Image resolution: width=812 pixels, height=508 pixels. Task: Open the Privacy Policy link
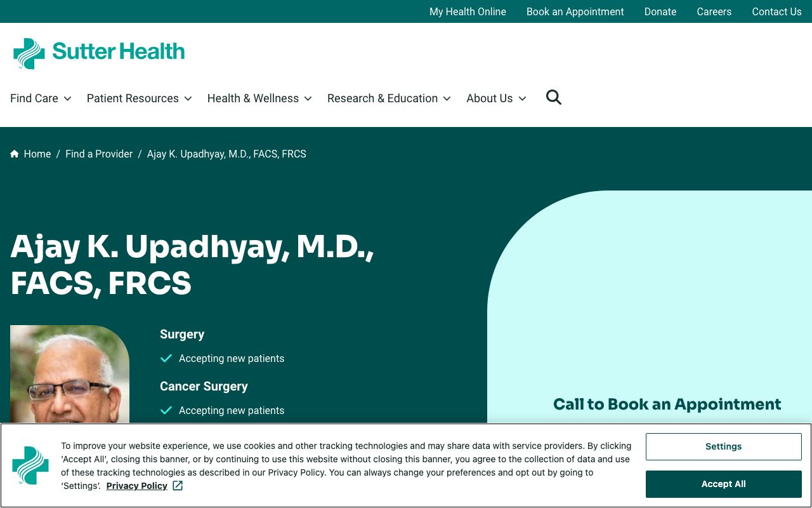click(136, 485)
